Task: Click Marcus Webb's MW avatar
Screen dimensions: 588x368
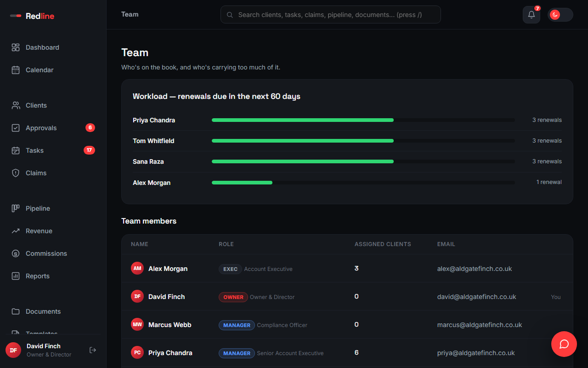Action: (137, 324)
